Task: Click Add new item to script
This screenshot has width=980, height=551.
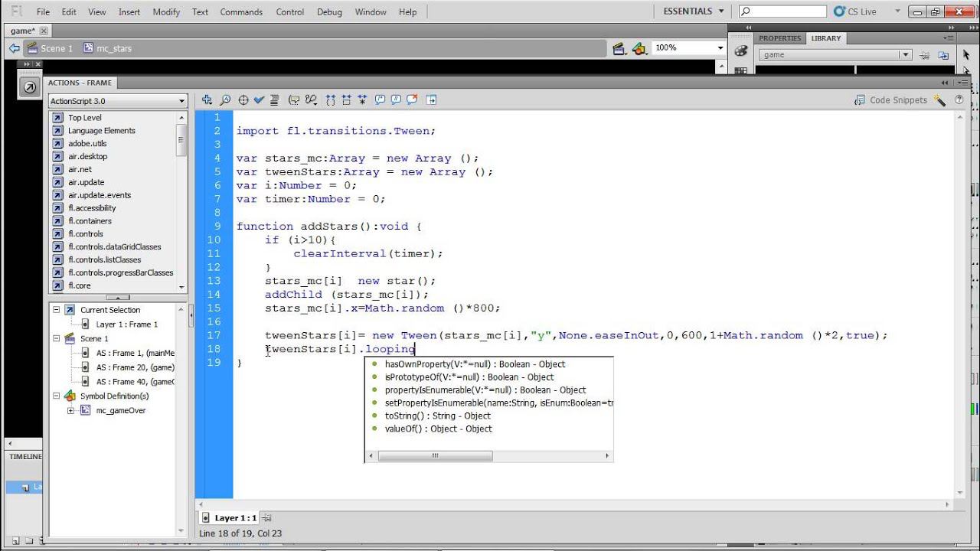Action: click(207, 99)
